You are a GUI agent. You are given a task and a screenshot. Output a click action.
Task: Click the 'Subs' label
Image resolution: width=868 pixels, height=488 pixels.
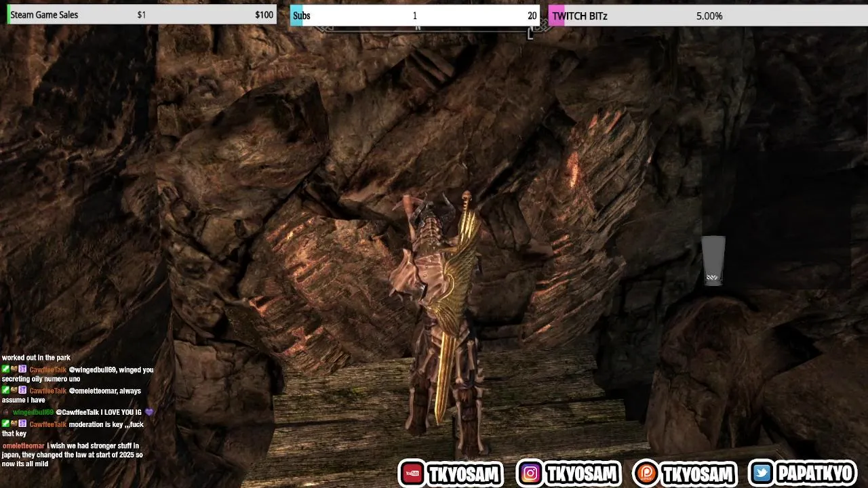(302, 16)
